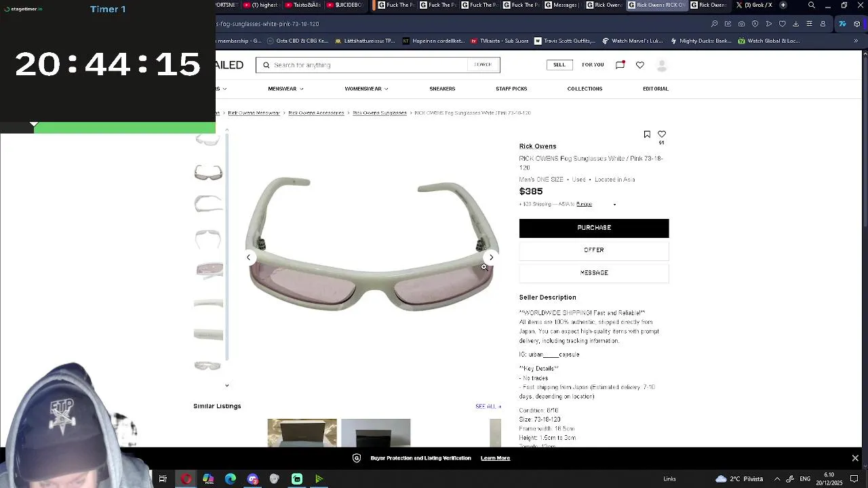Like the listing with the heart icon

pos(662,134)
